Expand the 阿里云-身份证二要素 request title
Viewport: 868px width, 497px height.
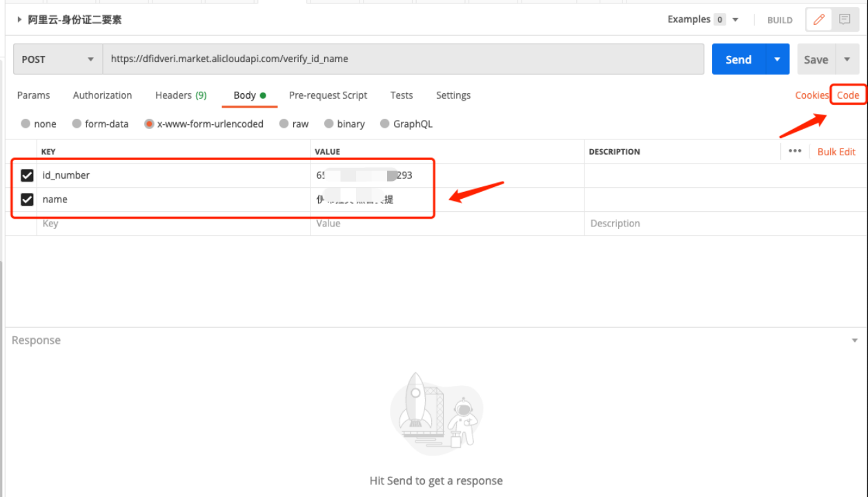pyautogui.click(x=19, y=20)
